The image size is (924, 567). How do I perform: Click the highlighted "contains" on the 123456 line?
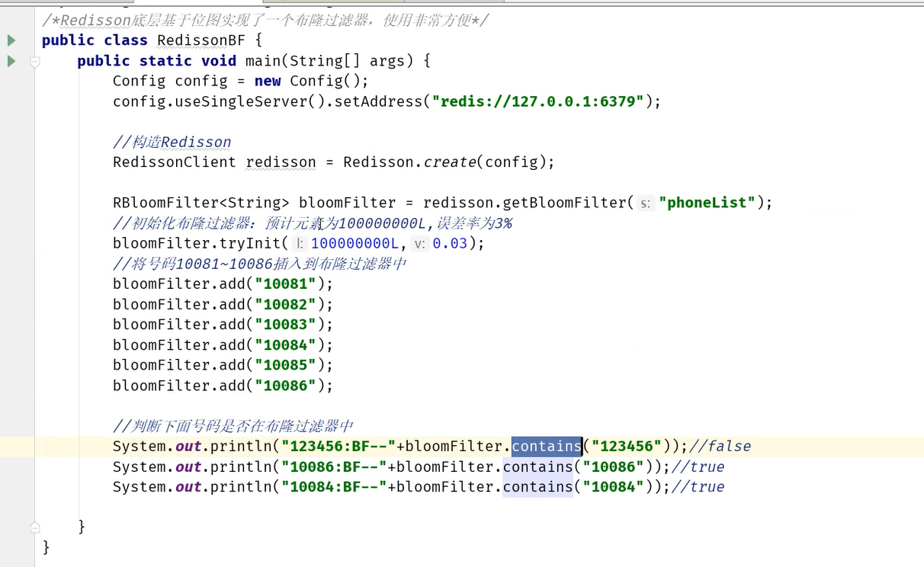pyautogui.click(x=547, y=447)
